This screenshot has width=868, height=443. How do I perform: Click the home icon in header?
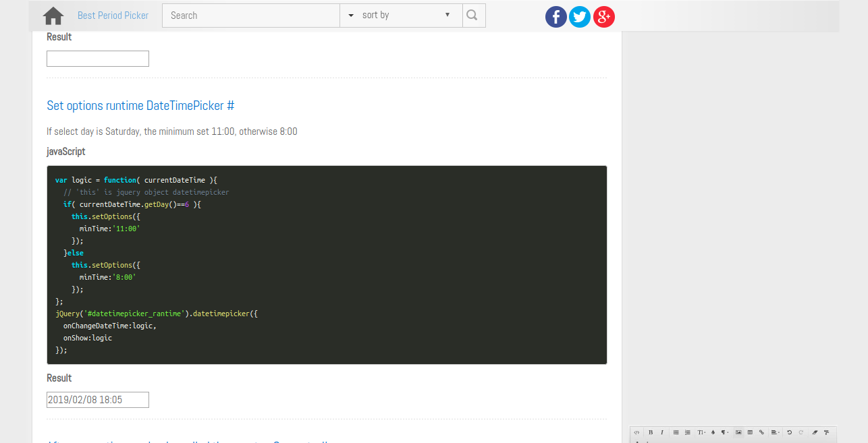pyautogui.click(x=53, y=16)
